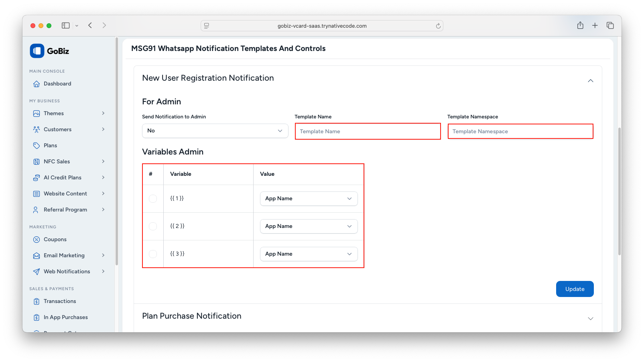Expand the Web Notifications submenu chevron
The width and height of the screenshot is (644, 362).
click(103, 271)
